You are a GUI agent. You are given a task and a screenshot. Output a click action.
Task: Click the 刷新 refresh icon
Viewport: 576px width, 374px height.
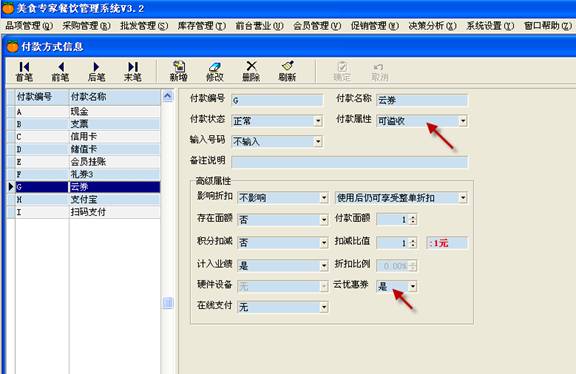tap(287, 71)
